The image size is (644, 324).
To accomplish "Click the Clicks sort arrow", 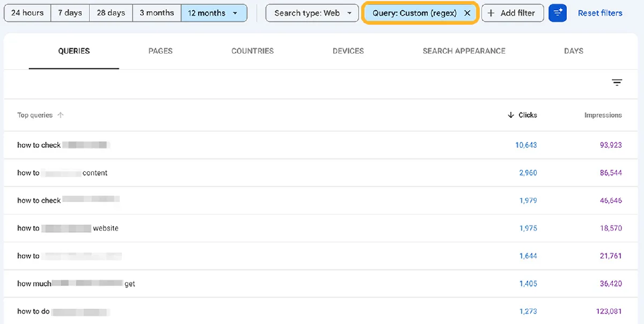I will tap(510, 115).
